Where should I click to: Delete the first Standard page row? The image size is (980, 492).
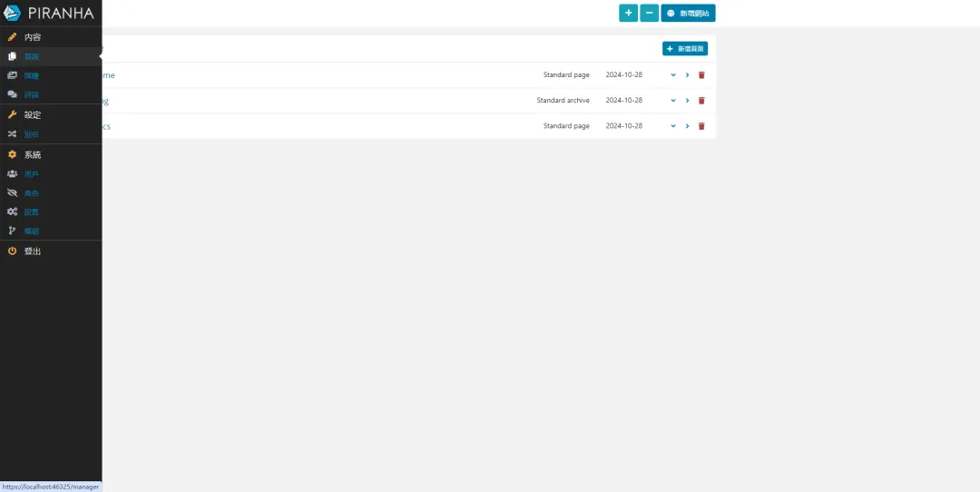[x=701, y=75]
